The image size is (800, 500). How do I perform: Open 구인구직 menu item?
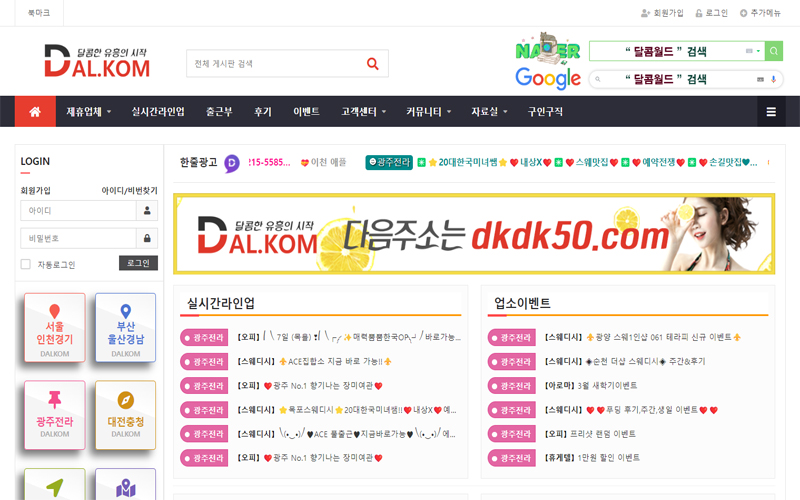545,111
